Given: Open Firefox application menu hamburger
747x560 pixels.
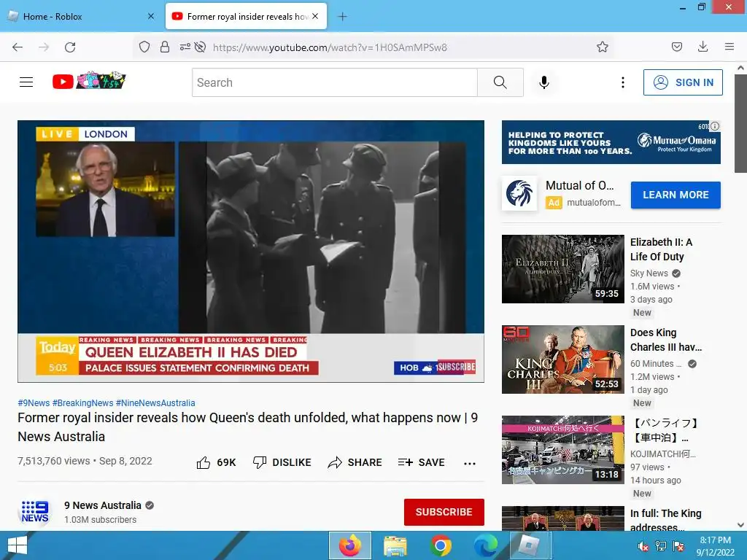Looking at the screenshot, I should pyautogui.click(x=729, y=47).
